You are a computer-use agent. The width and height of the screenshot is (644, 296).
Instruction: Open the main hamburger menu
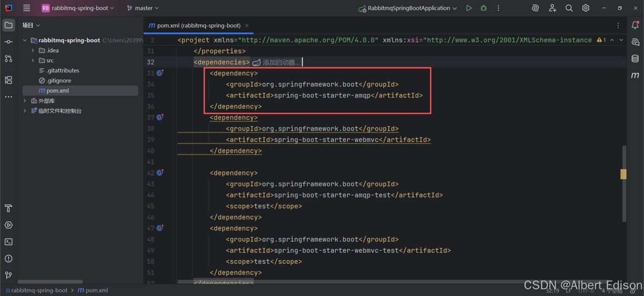coord(26,8)
